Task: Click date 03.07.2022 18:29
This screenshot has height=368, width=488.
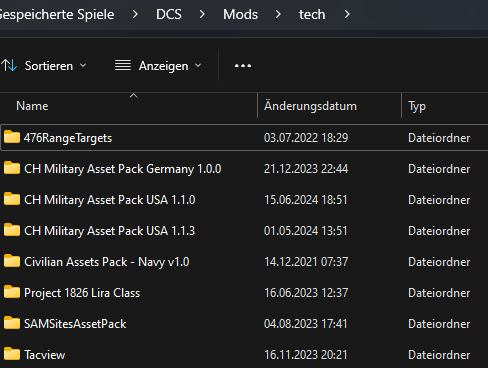Action: (306, 138)
